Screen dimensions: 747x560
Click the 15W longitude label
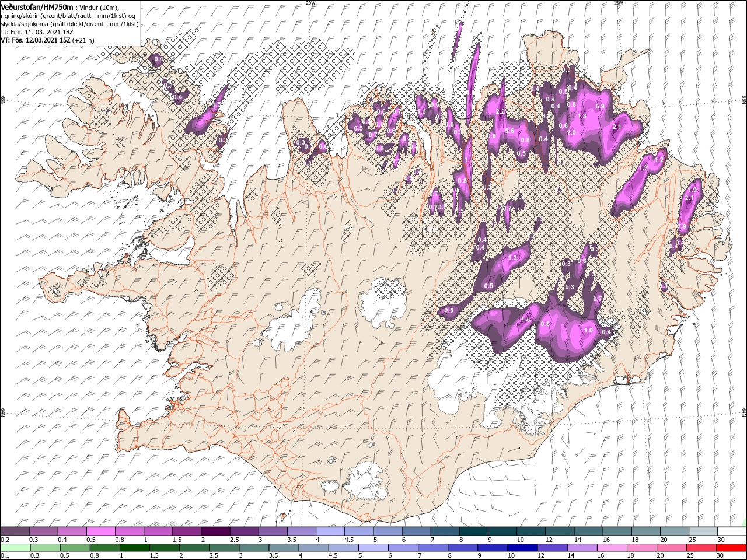point(618,3)
